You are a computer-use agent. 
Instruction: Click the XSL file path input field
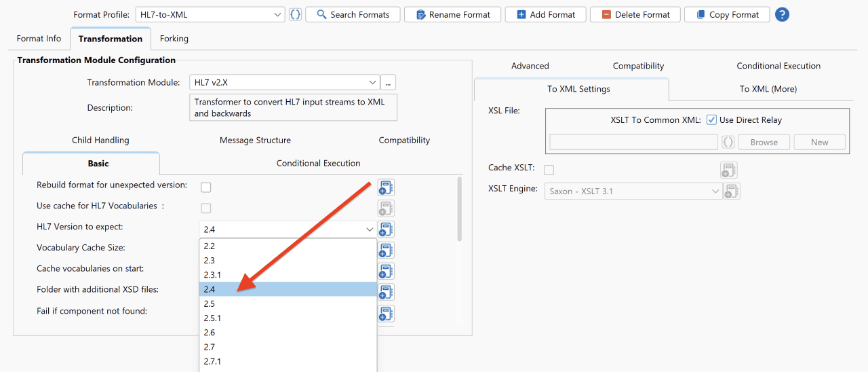(x=633, y=142)
